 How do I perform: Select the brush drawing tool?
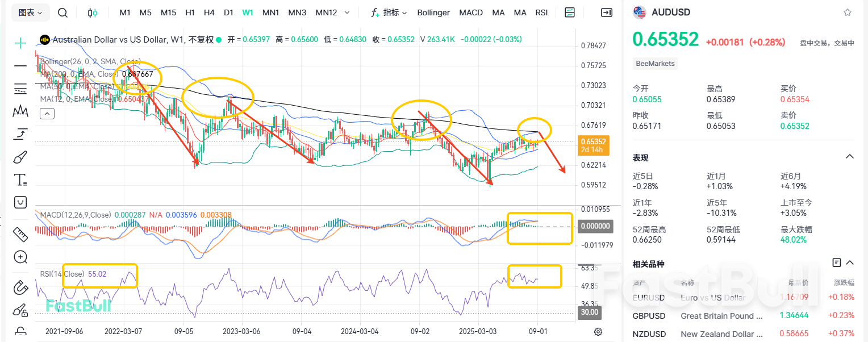(20, 157)
